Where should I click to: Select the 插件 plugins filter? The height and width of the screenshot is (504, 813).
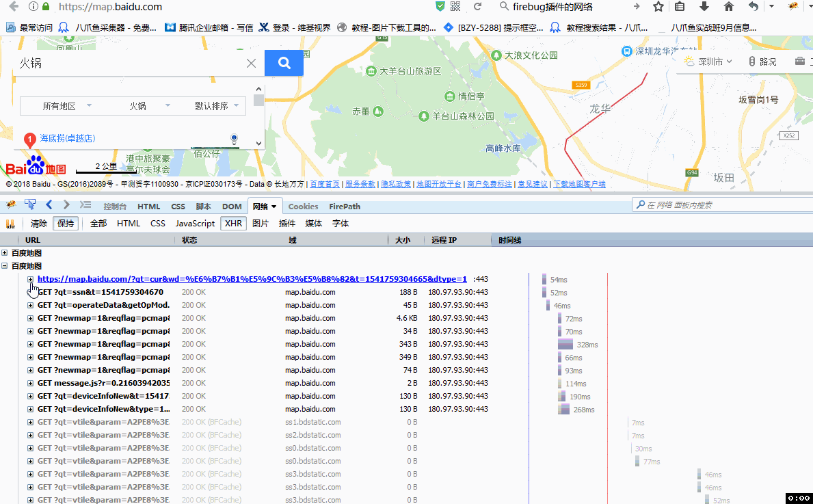click(x=286, y=224)
